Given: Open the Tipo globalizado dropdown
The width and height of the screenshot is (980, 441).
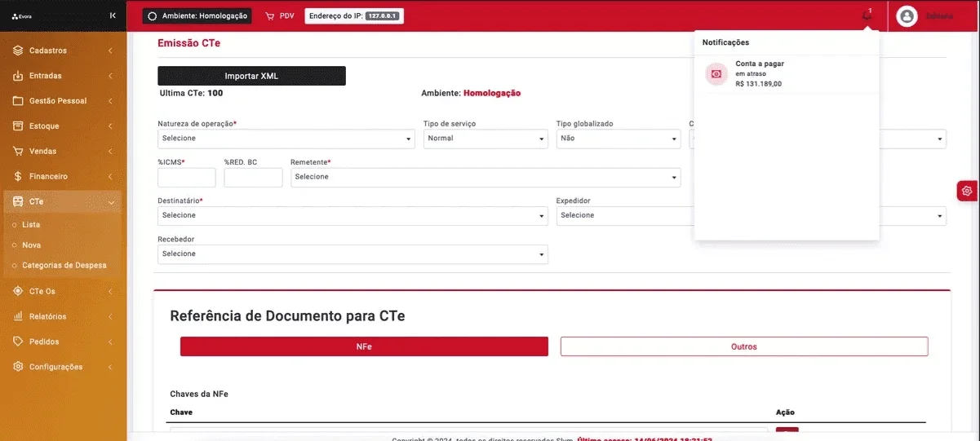Looking at the screenshot, I should coord(619,139).
